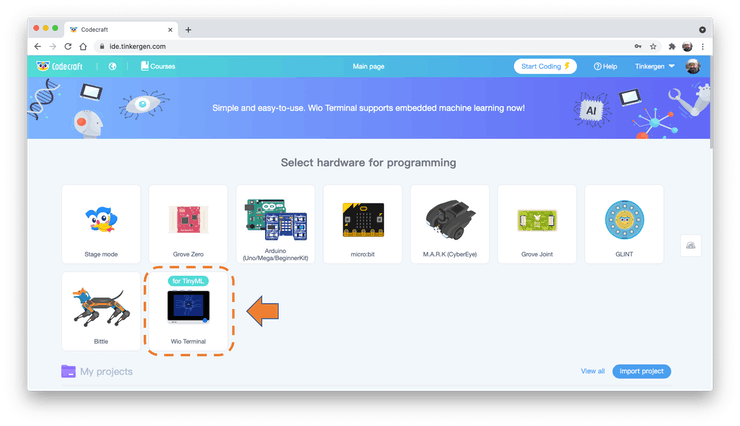Focus the ide.tinkergen.com address bar

[361, 46]
